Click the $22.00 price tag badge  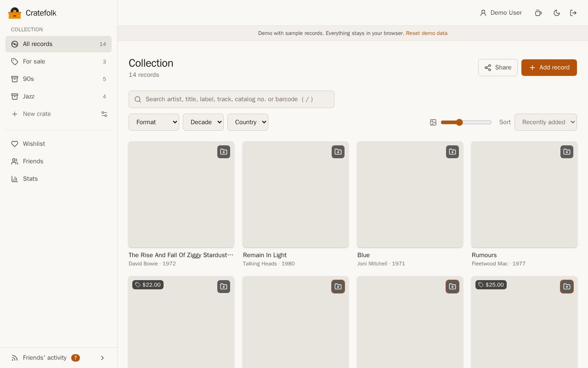tap(148, 285)
